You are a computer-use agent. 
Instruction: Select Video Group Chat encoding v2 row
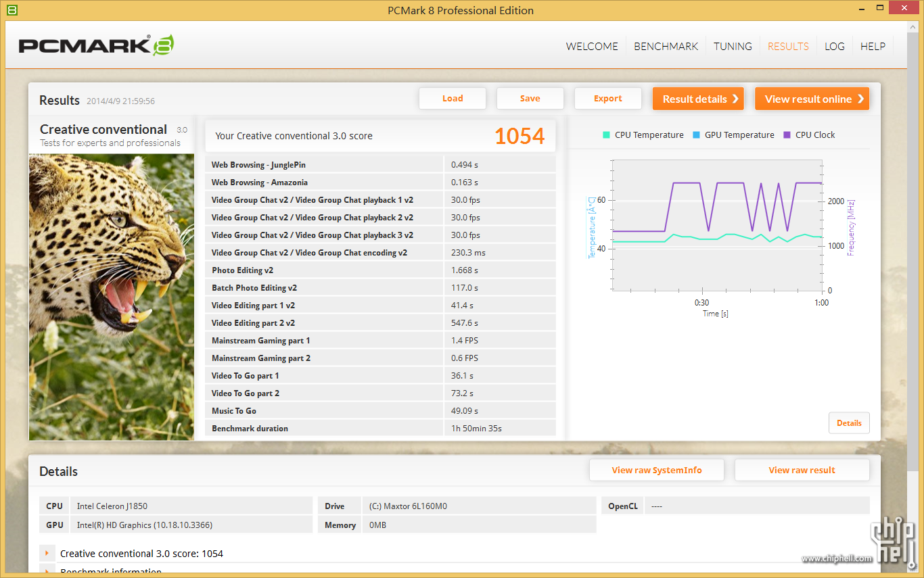coord(380,253)
